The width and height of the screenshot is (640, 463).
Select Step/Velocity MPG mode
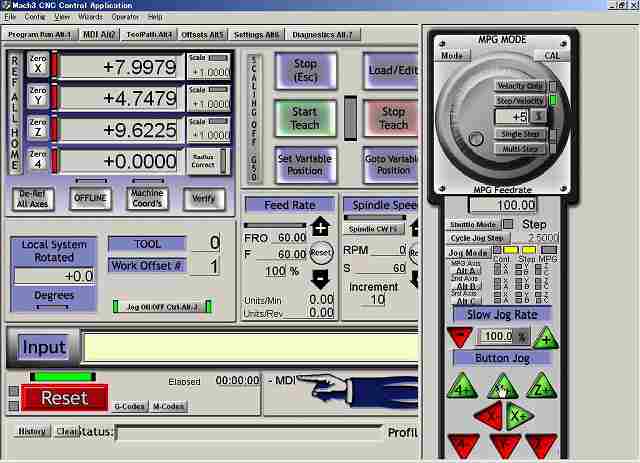(x=520, y=100)
